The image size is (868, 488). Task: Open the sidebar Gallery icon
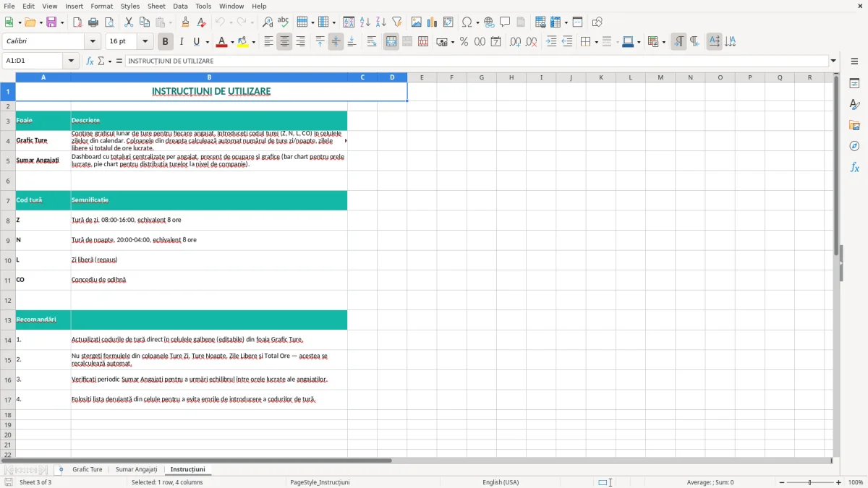point(854,126)
